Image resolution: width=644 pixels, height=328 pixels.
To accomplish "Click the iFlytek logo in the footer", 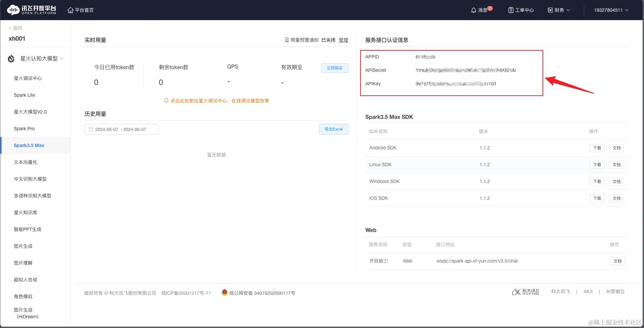I will click(525, 292).
